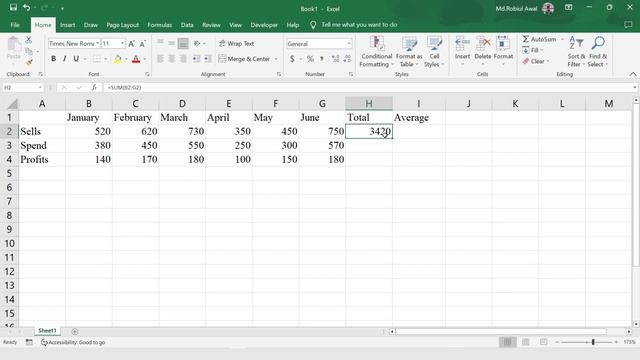Switch to Page Layout view in status bar
This screenshot has width=640, height=360.
pyautogui.click(x=526, y=342)
